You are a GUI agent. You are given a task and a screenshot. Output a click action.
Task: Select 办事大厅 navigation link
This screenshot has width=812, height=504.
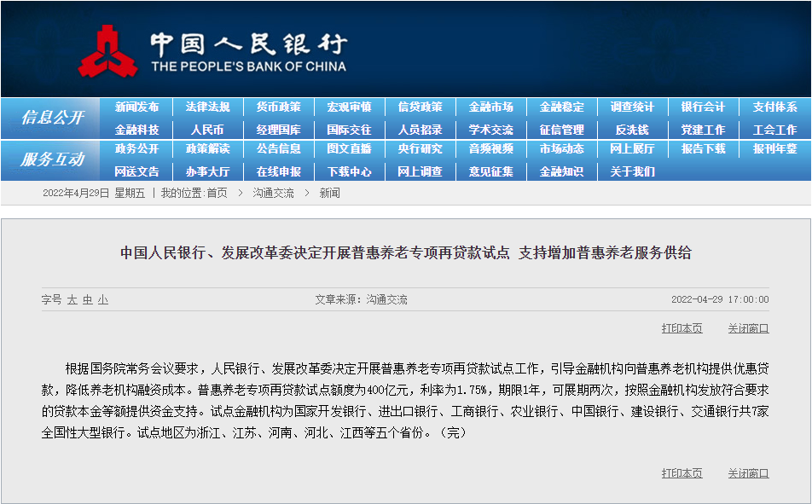click(x=207, y=172)
